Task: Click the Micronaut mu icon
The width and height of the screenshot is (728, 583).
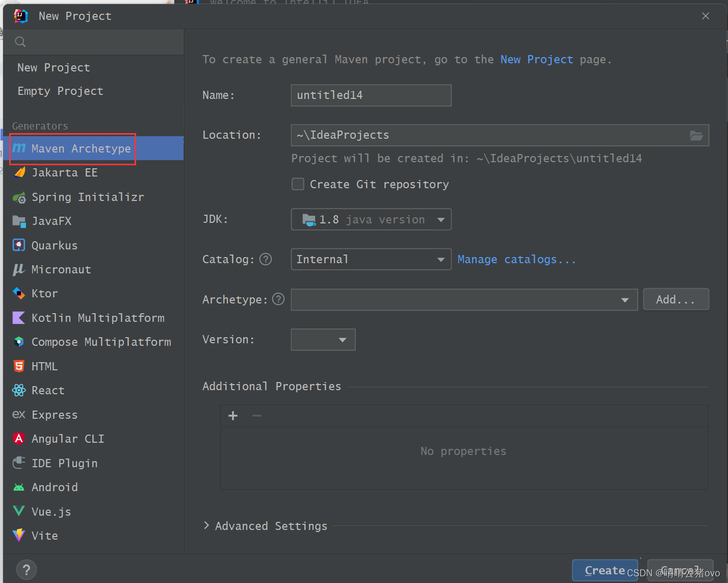Action: click(19, 269)
